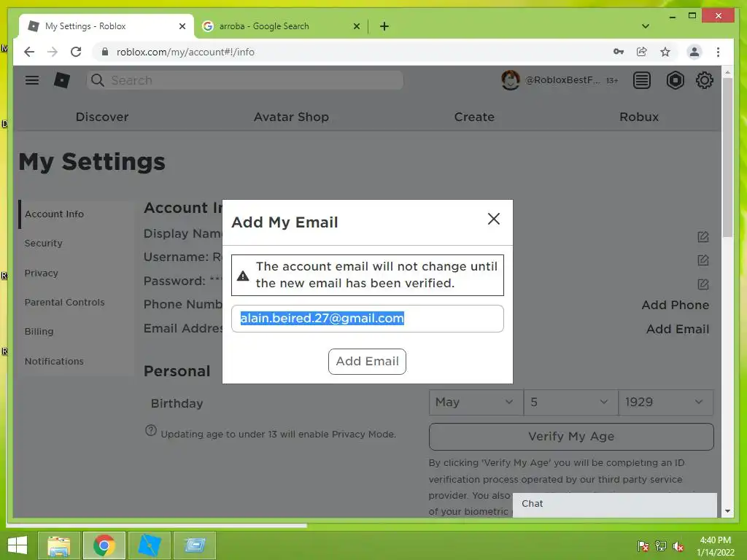Click the URL address bar
747x560 pixels.
pyautogui.click(x=352, y=52)
